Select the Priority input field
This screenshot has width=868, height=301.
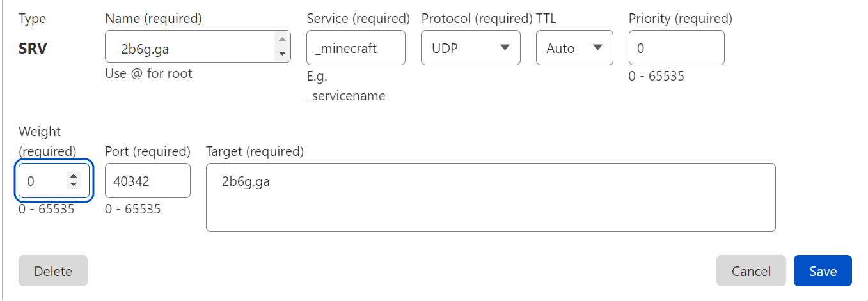[676, 48]
